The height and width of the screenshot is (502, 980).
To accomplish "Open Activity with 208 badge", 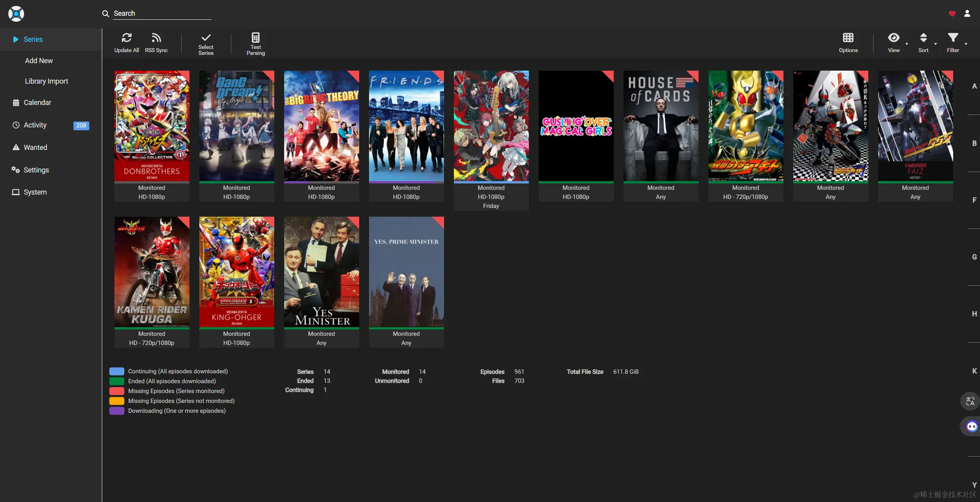I will 35,125.
